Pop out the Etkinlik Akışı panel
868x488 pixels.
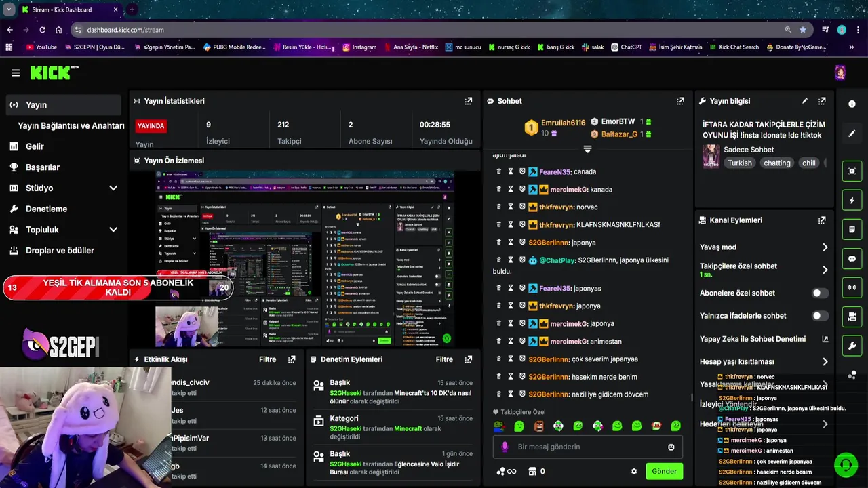click(292, 359)
